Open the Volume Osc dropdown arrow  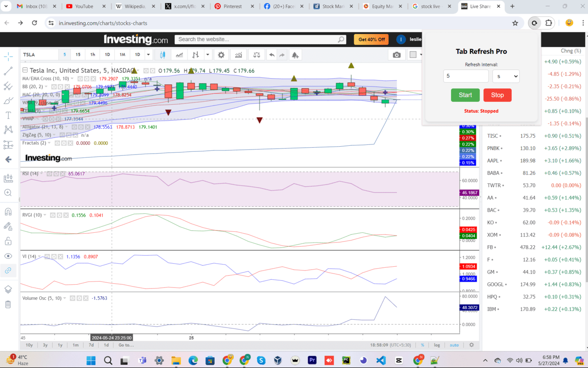[x=65, y=298]
